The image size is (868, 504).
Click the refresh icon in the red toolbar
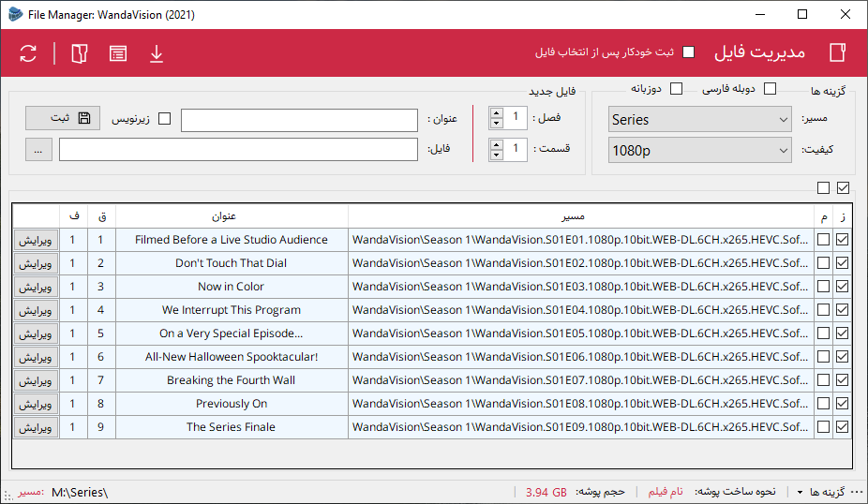(x=28, y=53)
